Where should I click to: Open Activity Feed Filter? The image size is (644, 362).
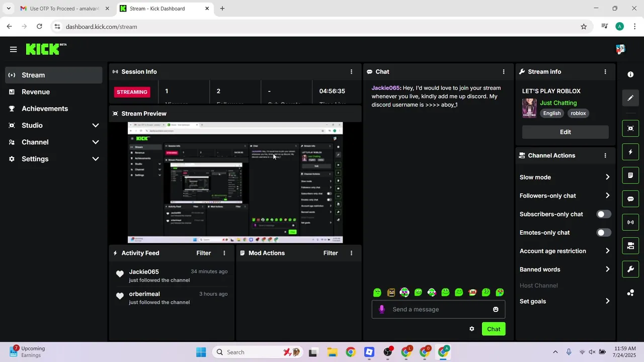(x=204, y=253)
